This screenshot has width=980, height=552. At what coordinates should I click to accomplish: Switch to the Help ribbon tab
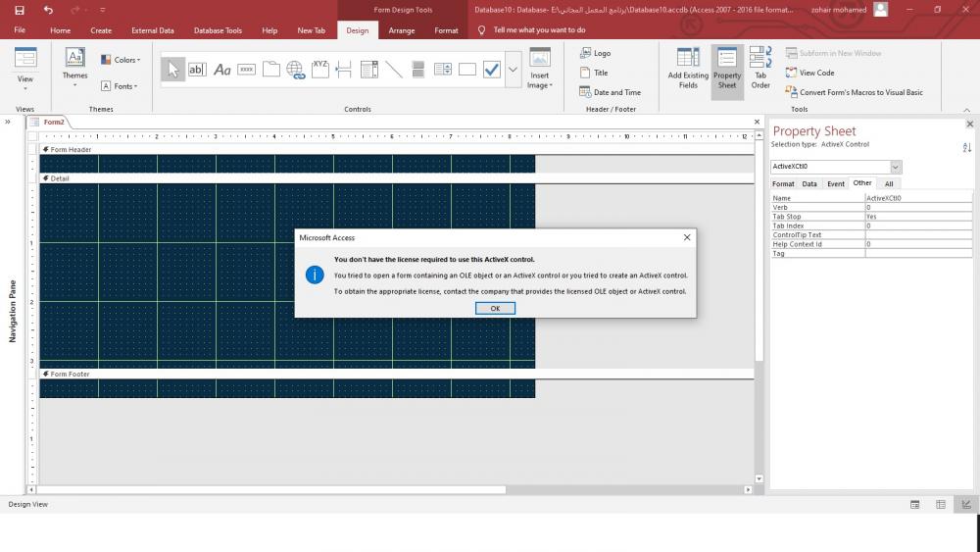[x=269, y=30]
